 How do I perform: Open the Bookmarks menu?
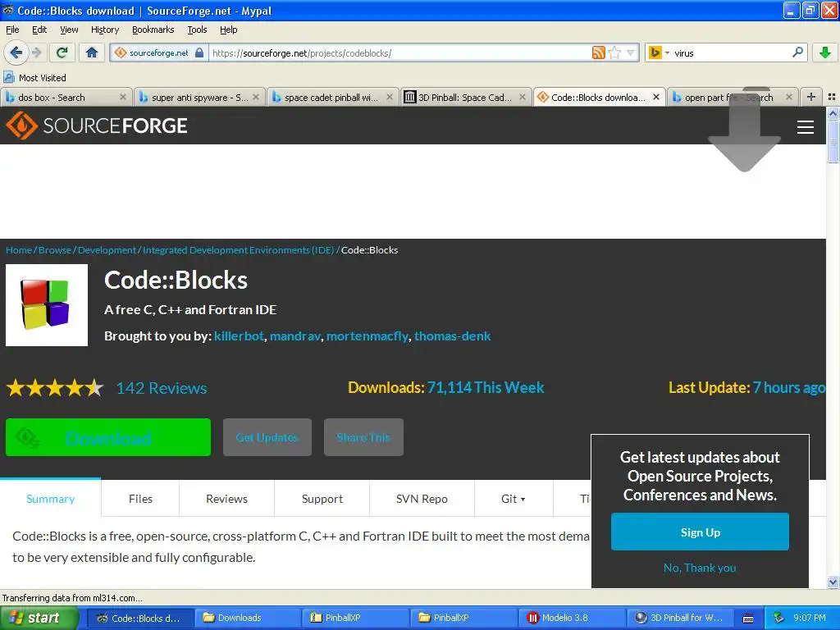(153, 30)
